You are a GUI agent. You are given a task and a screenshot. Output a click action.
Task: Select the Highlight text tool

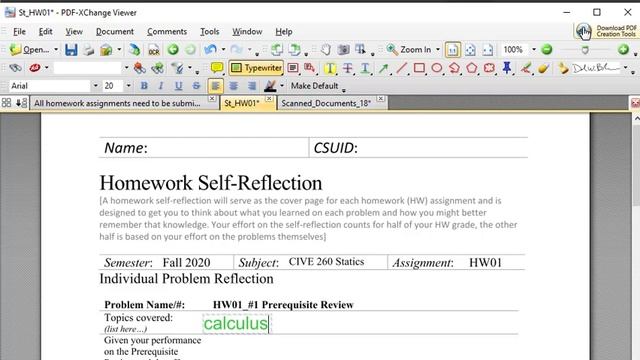(329, 68)
